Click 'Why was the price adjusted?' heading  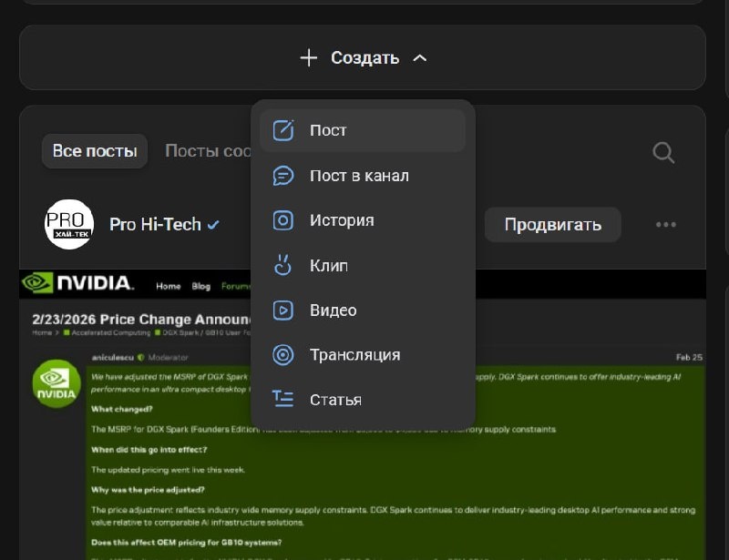point(148,489)
